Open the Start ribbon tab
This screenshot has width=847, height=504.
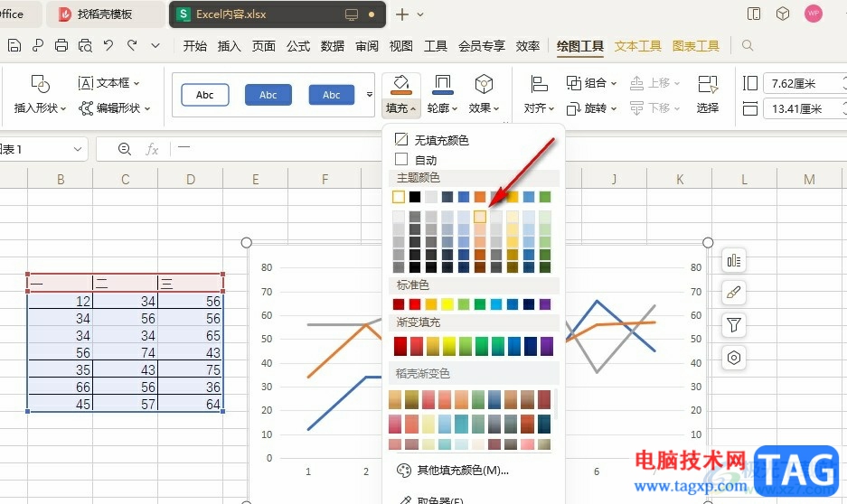[x=194, y=46]
